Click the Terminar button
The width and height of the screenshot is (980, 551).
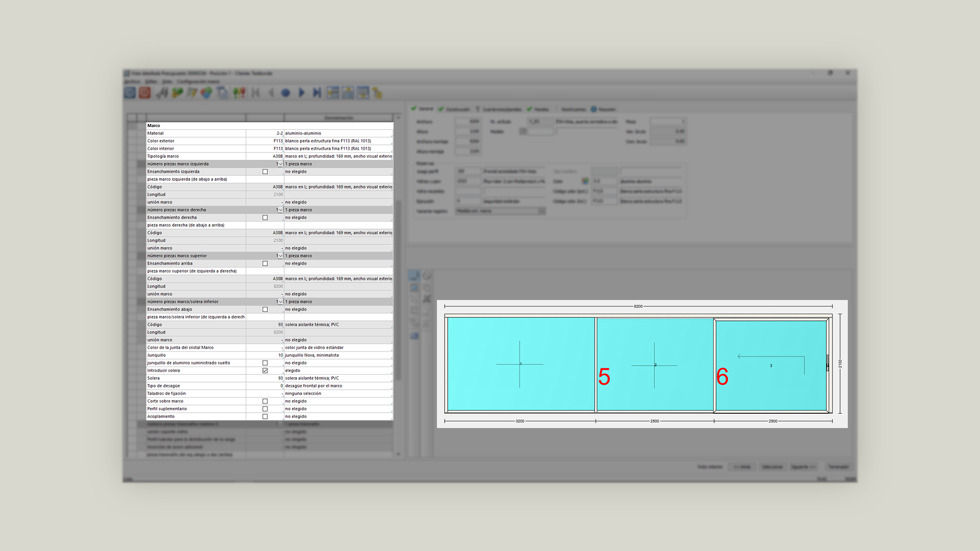(838, 467)
